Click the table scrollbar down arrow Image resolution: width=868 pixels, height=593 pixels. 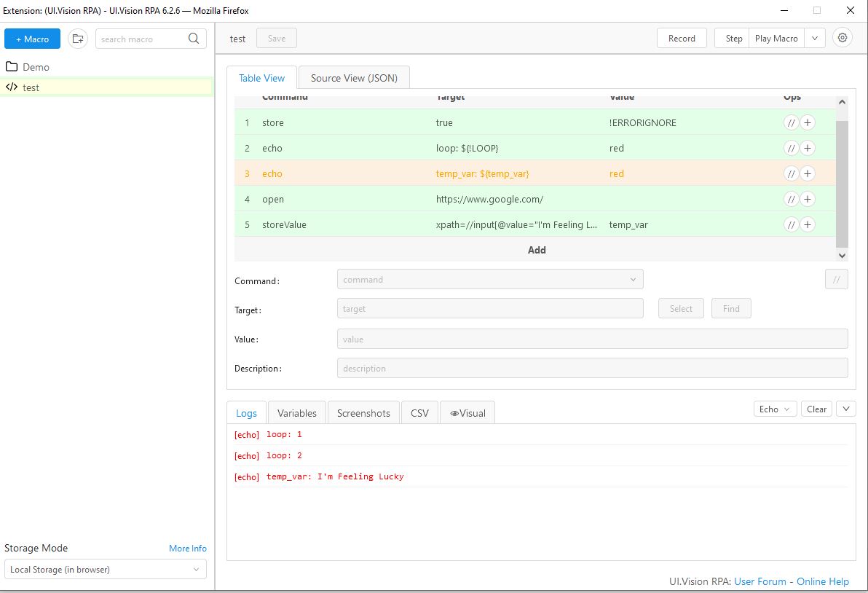(842, 255)
